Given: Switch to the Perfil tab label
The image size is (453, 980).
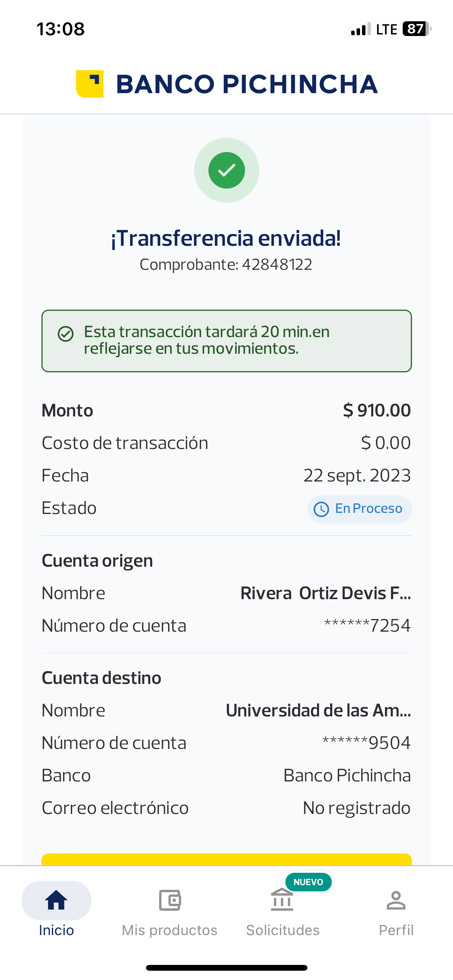Looking at the screenshot, I should (396, 930).
